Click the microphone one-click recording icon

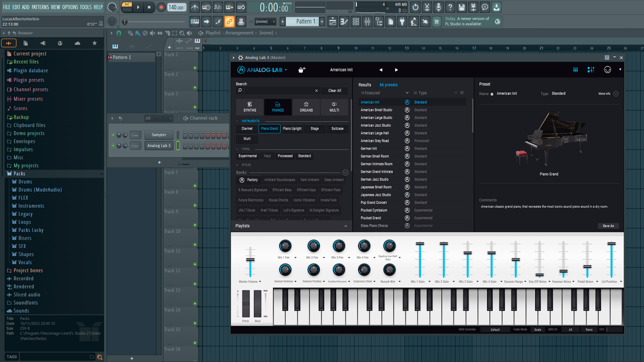pyautogui.click(x=438, y=7)
